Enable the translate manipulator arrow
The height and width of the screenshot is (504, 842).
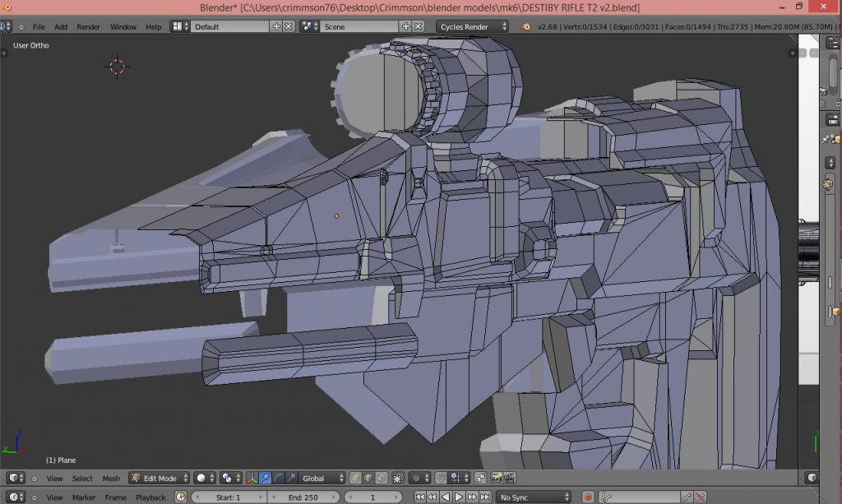click(266, 479)
